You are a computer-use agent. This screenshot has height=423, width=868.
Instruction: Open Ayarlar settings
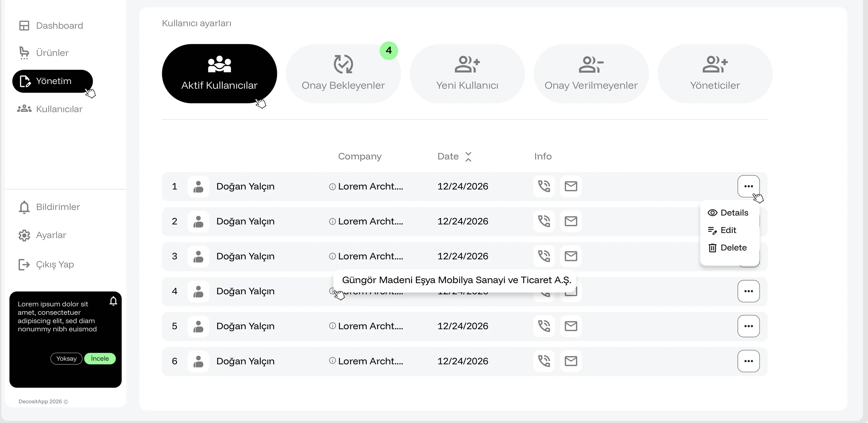[x=42, y=235]
